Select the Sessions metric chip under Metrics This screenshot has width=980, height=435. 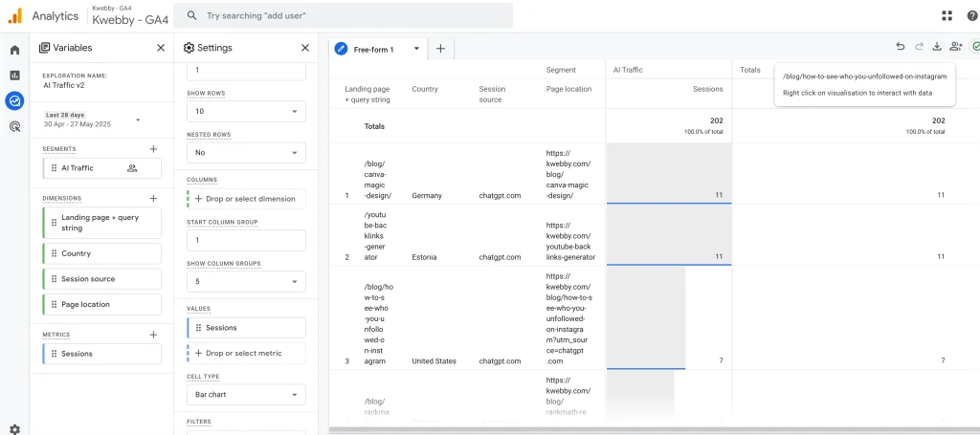(101, 354)
